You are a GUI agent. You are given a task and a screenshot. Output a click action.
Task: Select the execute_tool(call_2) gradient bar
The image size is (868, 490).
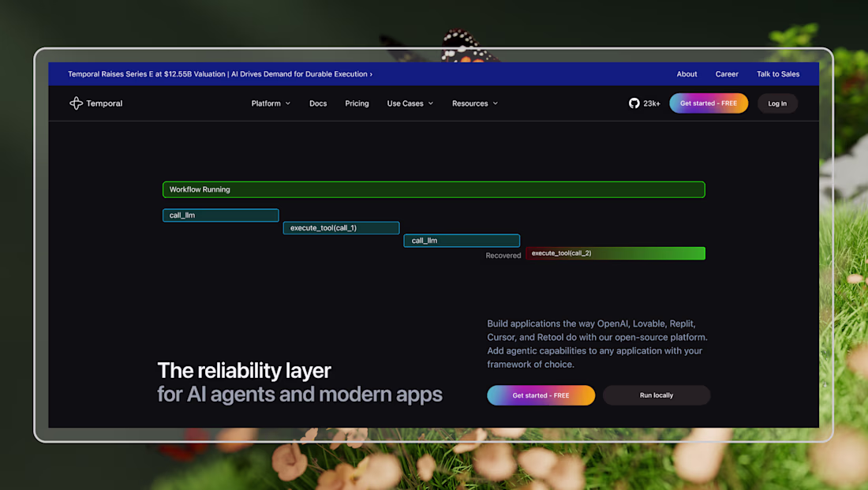[x=615, y=253]
